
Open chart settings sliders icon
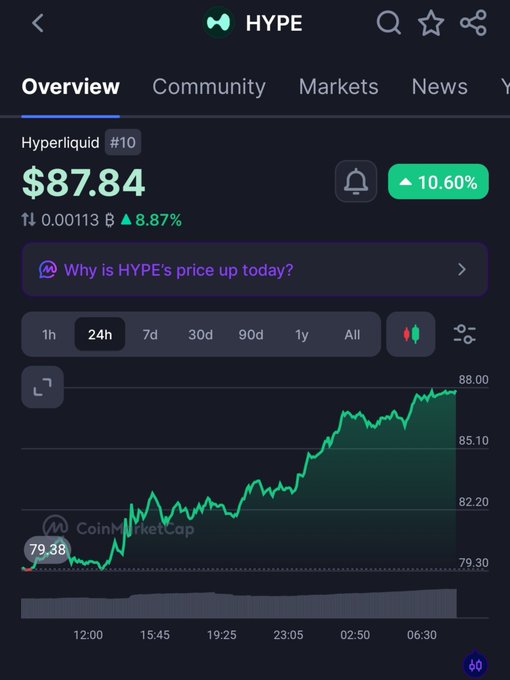[464, 334]
